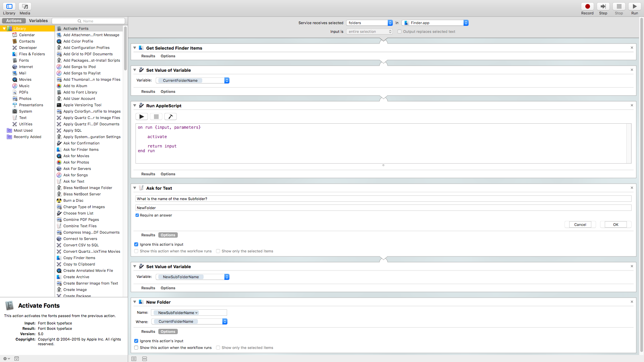This screenshot has height=362, width=644.
Task: Collapse the Run AppleScript action
Action: (135, 105)
